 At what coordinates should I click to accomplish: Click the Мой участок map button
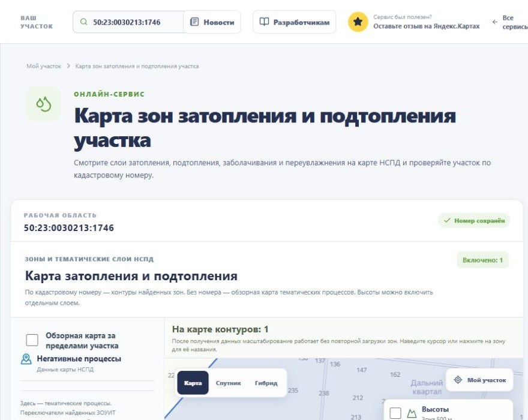[x=479, y=380]
